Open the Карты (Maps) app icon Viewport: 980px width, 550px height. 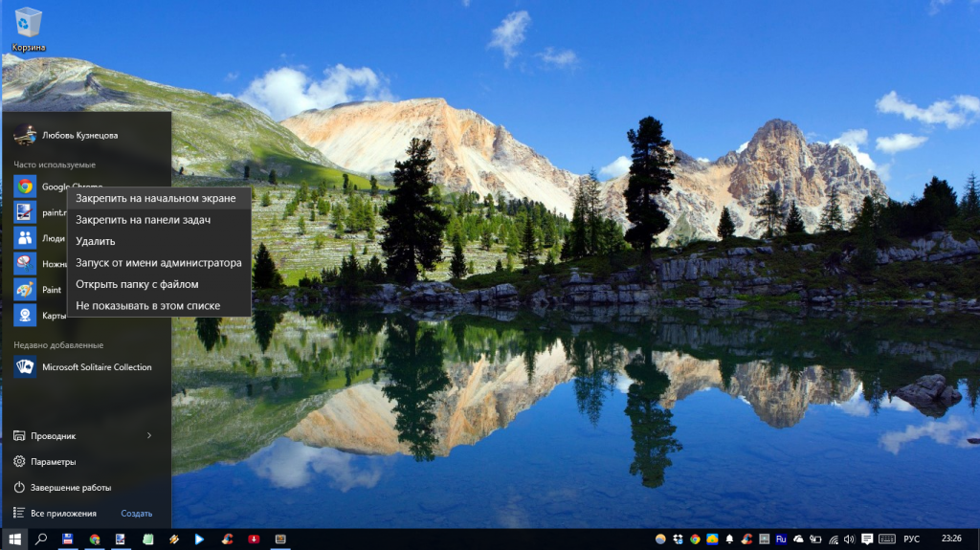tap(25, 315)
